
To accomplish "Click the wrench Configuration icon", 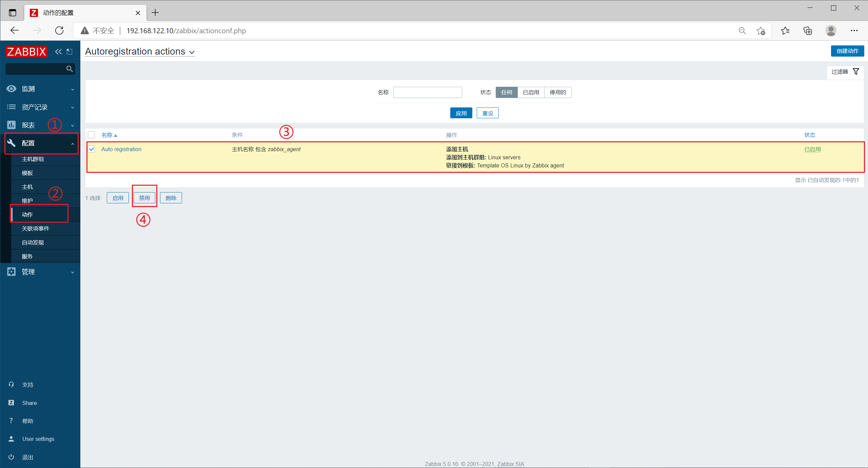I will [11, 143].
